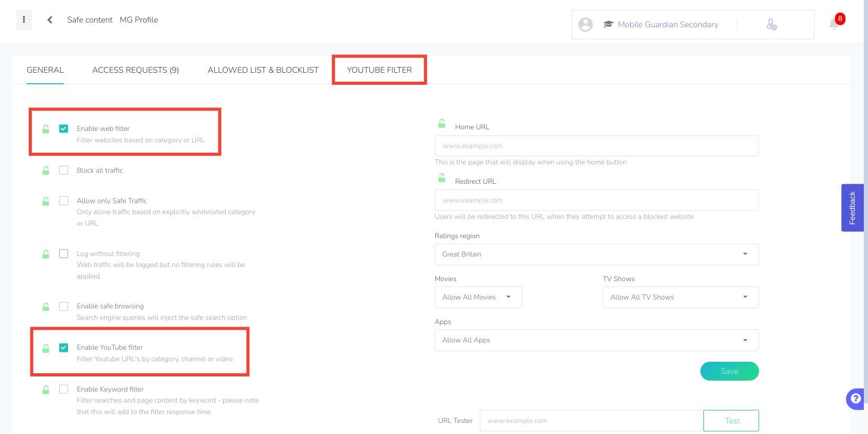Focus the URL Tester input field
The height and width of the screenshot is (434, 868).
[591, 421]
